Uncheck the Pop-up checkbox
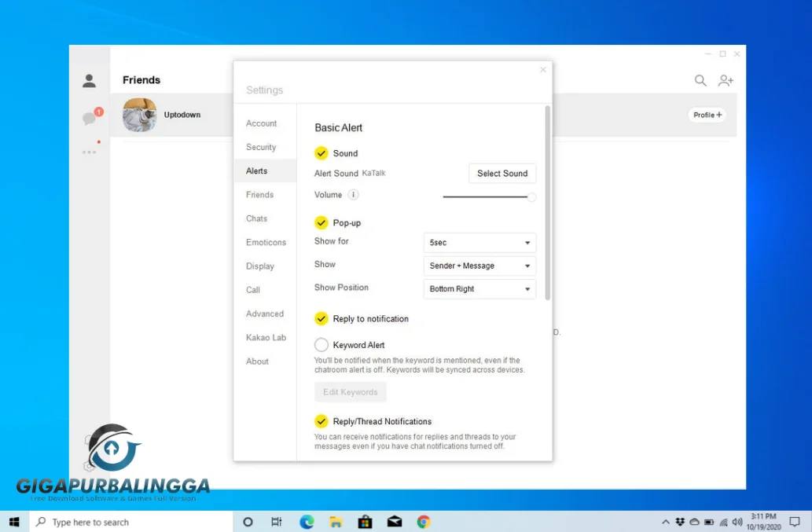Image resolution: width=812 pixels, height=532 pixels. click(x=321, y=222)
